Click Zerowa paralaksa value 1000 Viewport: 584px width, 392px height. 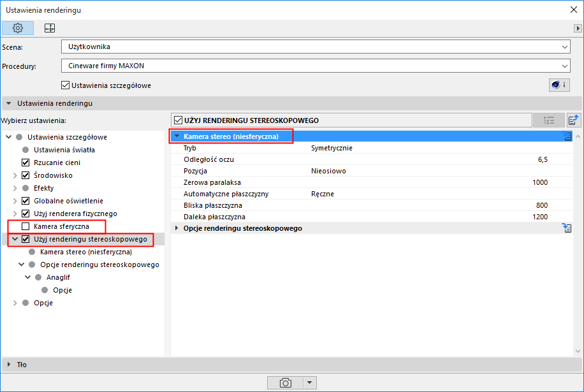(540, 182)
